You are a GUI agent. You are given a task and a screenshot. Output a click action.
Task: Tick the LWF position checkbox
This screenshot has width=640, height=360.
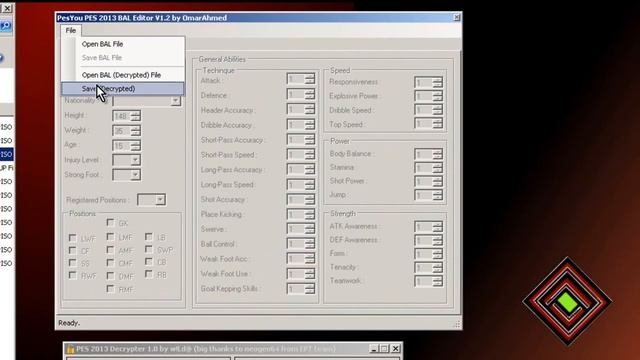[x=73, y=238]
